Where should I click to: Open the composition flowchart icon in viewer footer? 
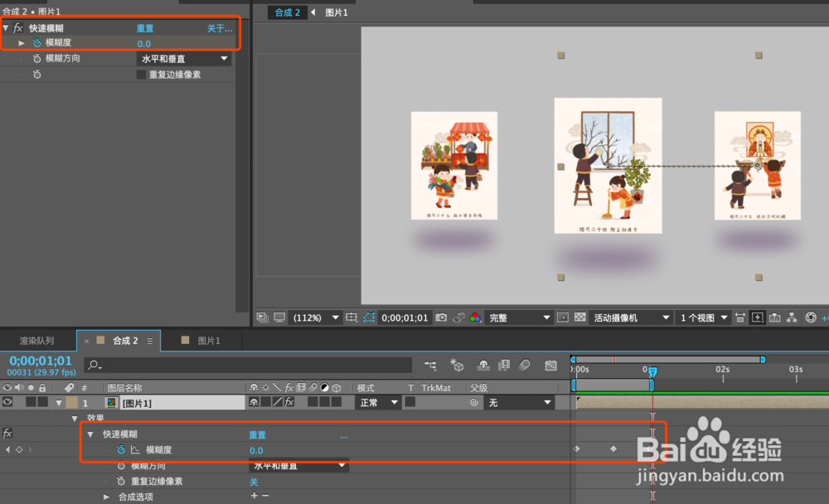pyautogui.click(x=792, y=317)
